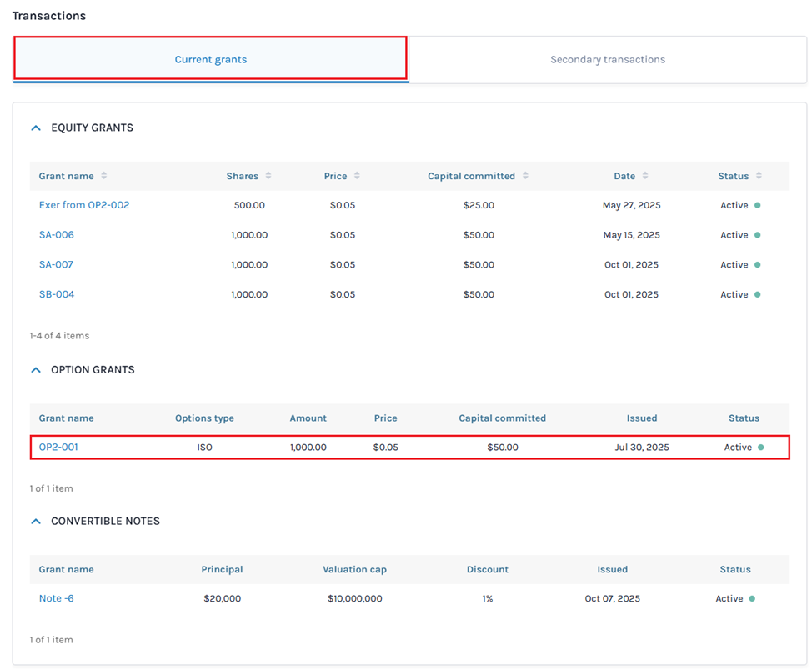The width and height of the screenshot is (812, 670).
Task: Sort equity grants by Price column
Action: 357,176
